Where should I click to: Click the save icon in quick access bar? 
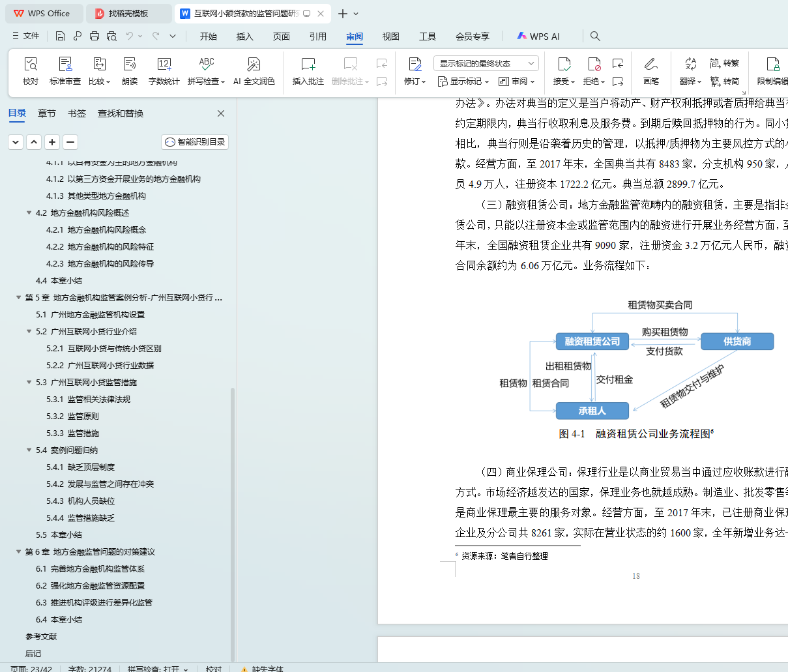click(61, 36)
